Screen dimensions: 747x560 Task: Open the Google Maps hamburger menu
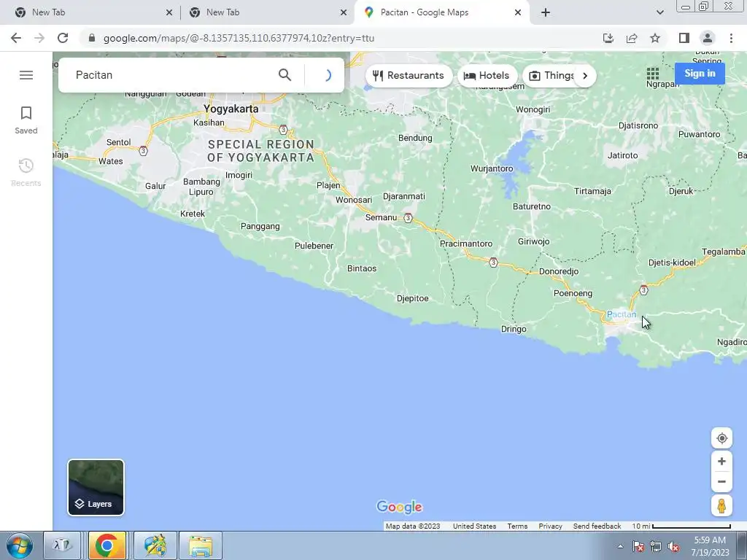pos(26,75)
